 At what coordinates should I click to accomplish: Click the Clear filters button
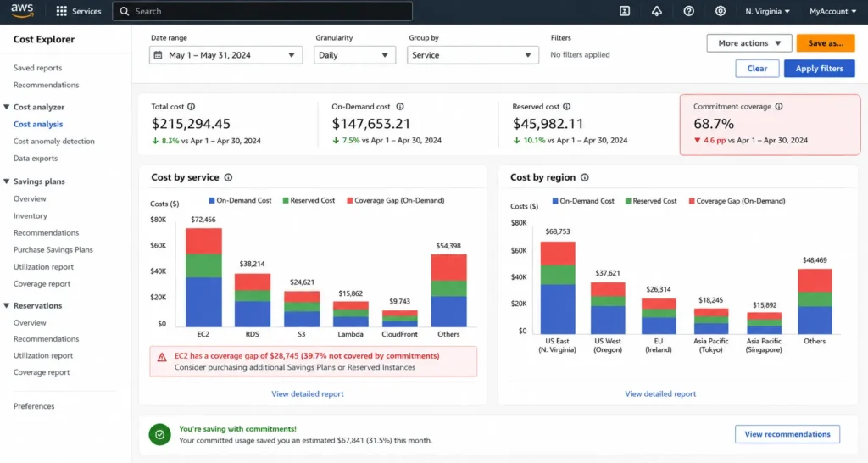coord(757,69)
